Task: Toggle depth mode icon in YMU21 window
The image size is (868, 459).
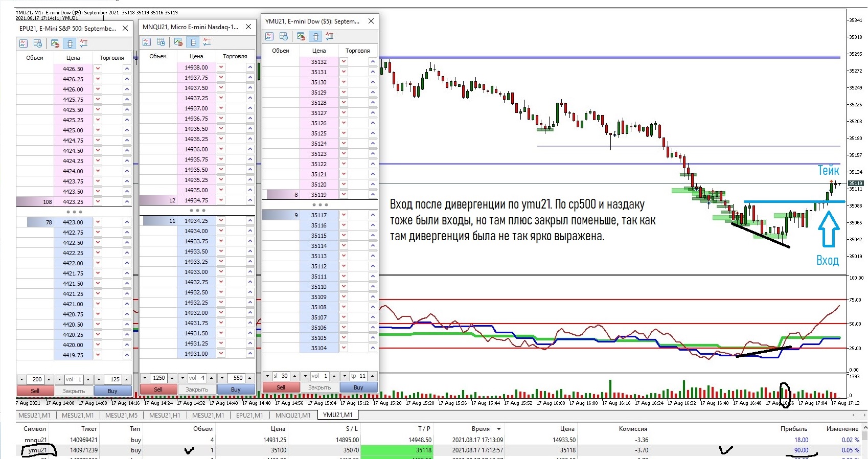Action: click(x=315, y=36)
